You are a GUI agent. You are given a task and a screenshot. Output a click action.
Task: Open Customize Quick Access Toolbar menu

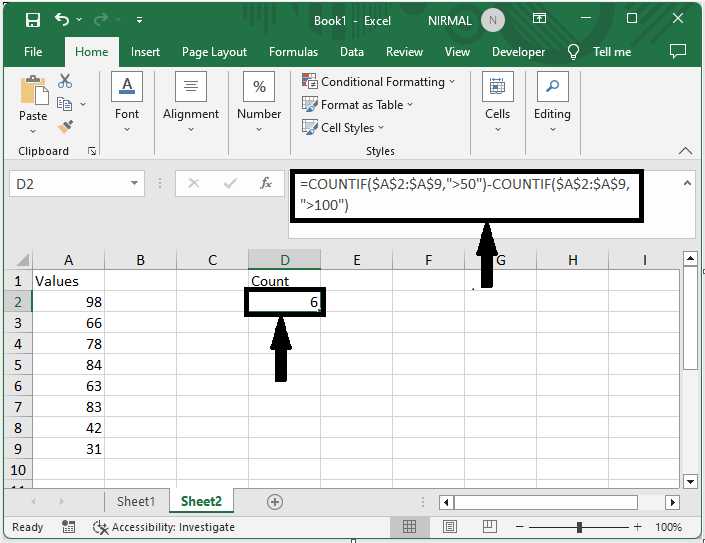click(140, 20)
